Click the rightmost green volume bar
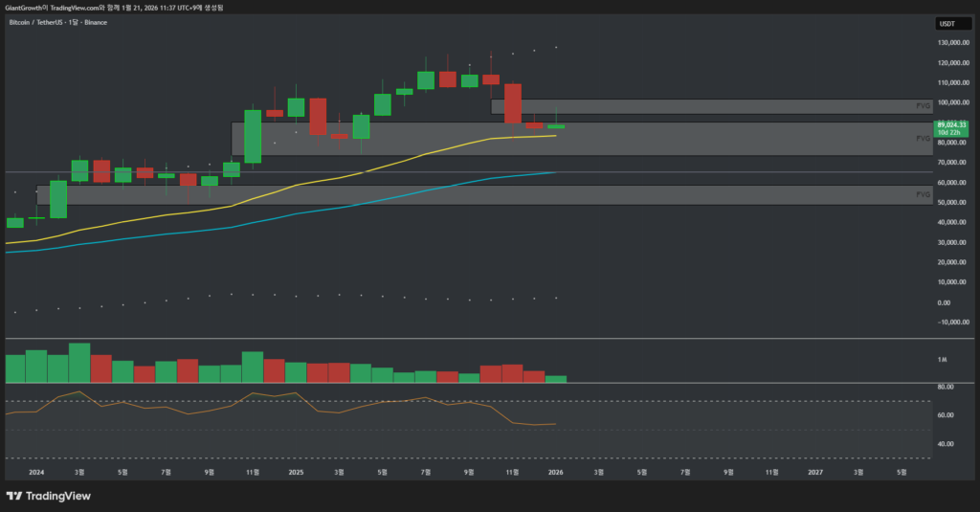This screenshot has height=512, width=980. click(x=556, y=379)
